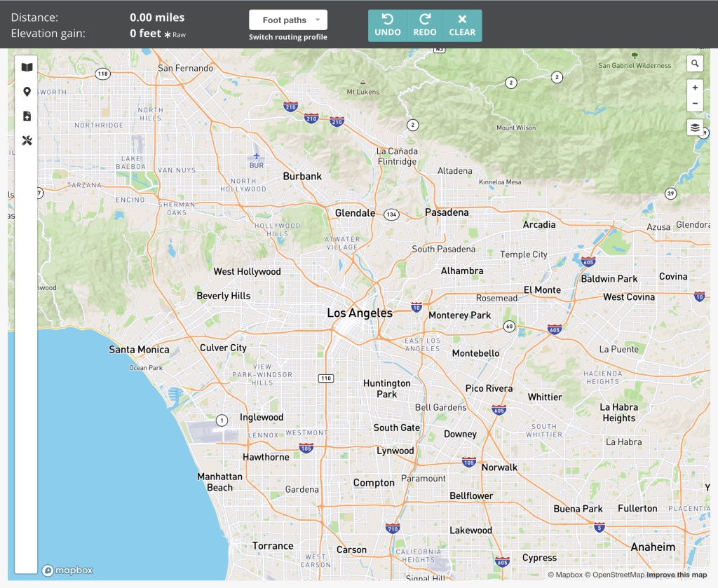The image size is (718, 588).
Task: Click the Switch routing profile caption
Action: (x=288, y=37)
